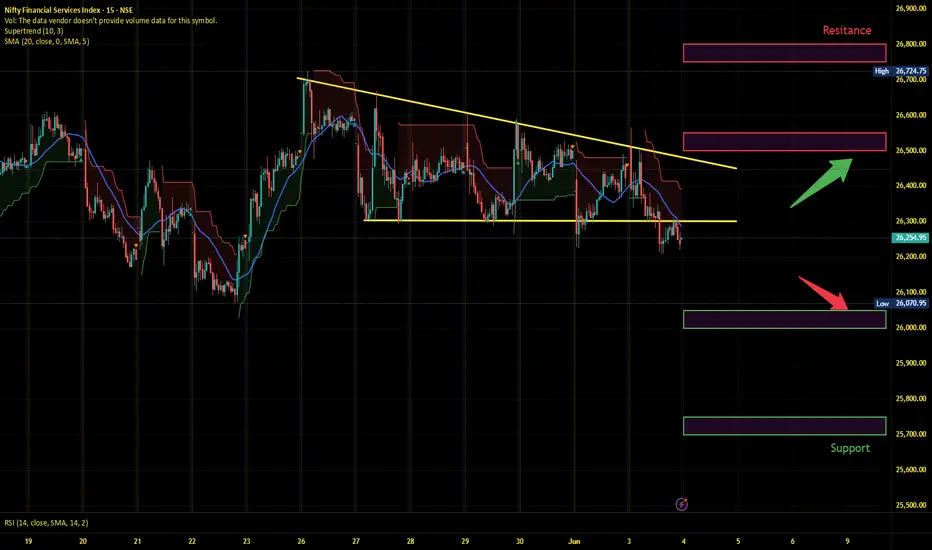Click the 26,200.00 price axis label
Image resolution: width=932 pixels, height=550 pixels.
(911, 256)
